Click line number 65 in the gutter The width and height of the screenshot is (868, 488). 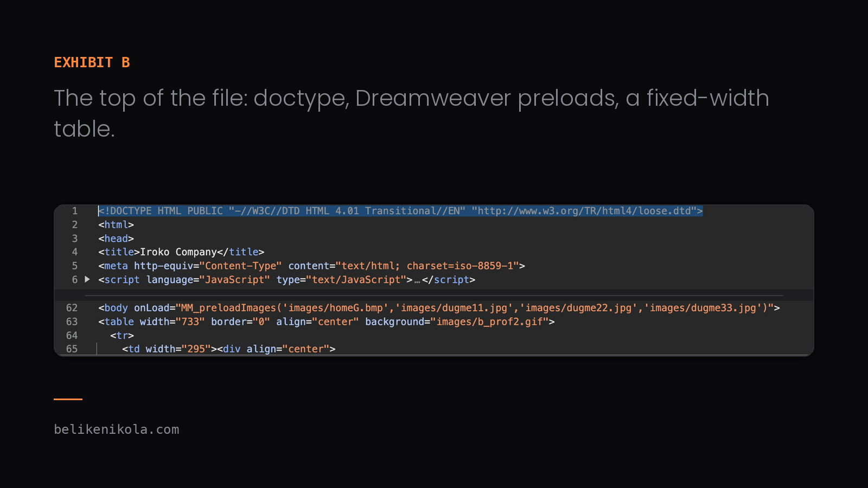click(x=72, y=349)
